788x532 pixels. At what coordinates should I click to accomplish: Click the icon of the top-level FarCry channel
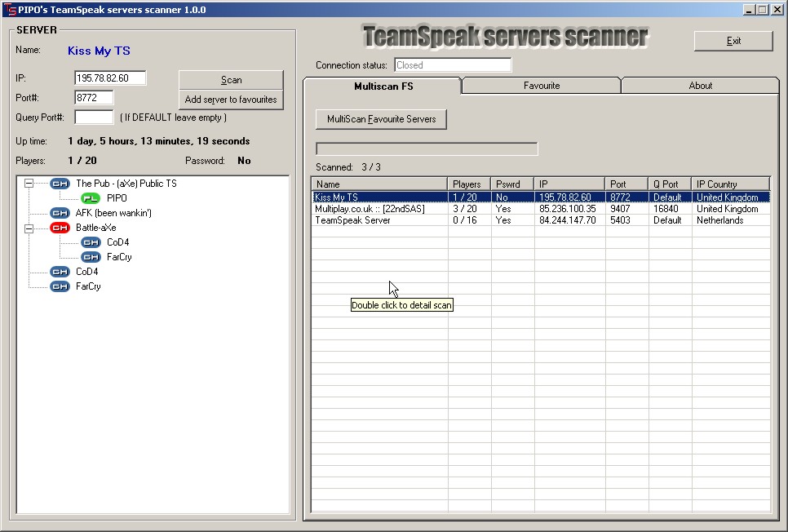tap(60, 286)
